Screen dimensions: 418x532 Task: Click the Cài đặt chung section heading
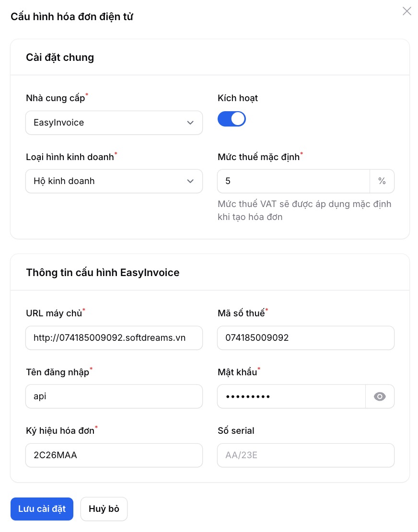[x=60, y=58]
